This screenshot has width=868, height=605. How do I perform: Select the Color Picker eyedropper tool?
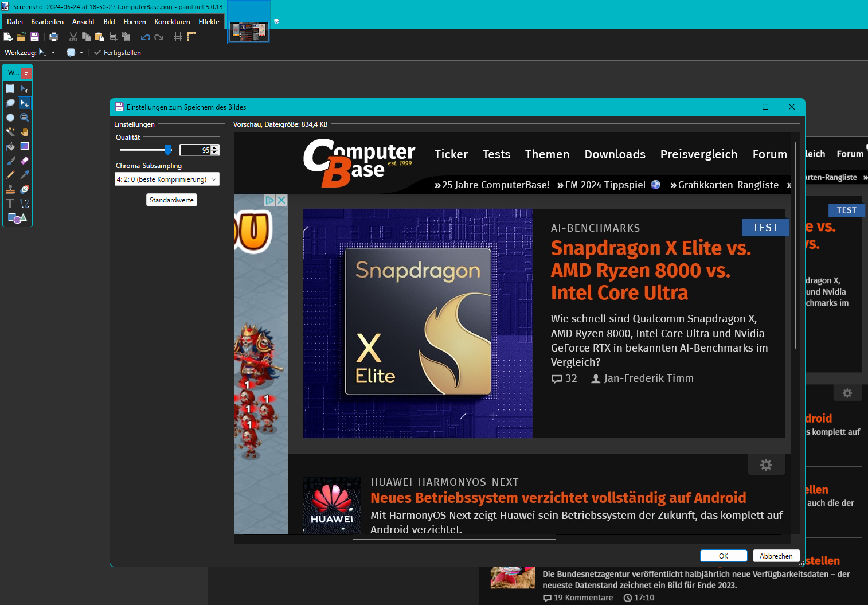25,175
